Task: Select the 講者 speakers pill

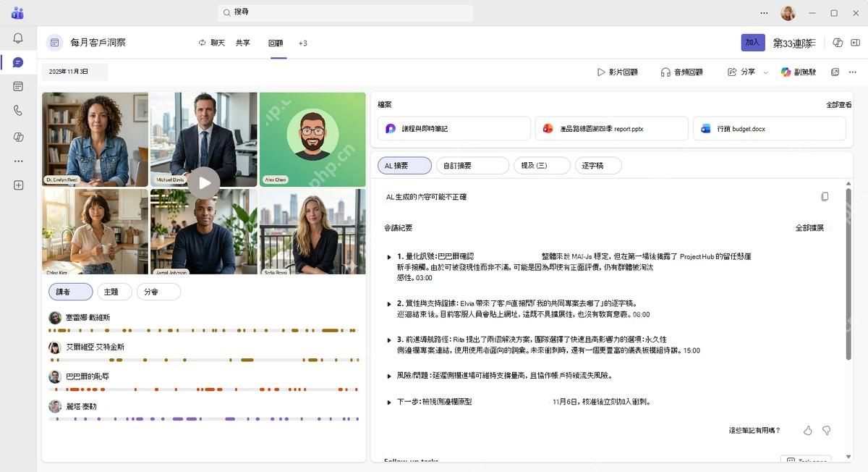Action: click(70, 292)
